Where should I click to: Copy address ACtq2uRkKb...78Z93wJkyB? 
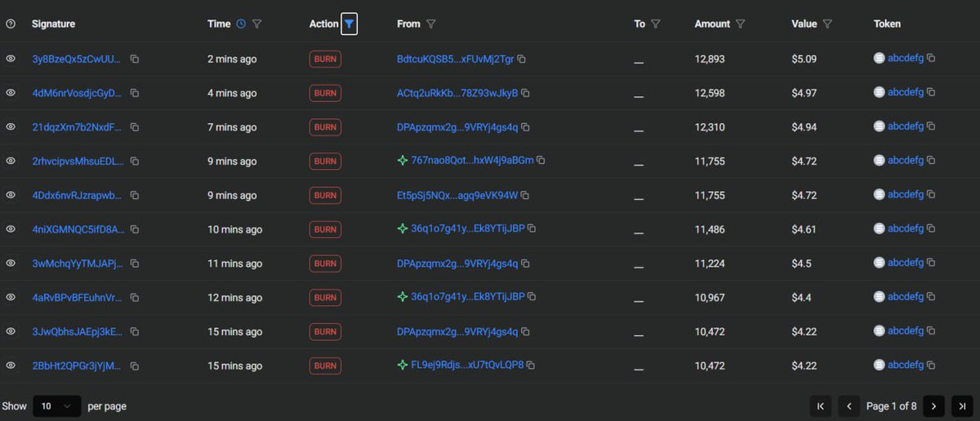(526, 93)
